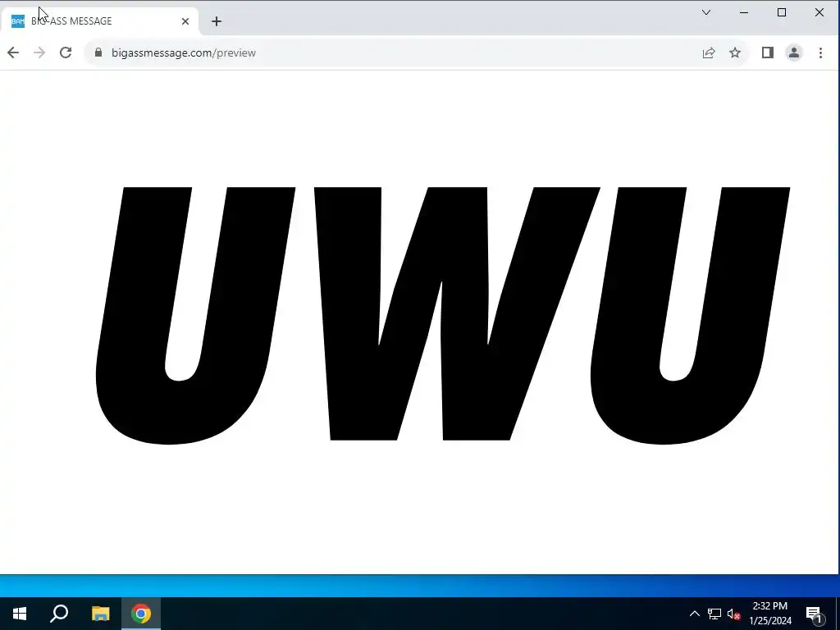
Task: Minimize the Chrome window
Action: [744, 12]
